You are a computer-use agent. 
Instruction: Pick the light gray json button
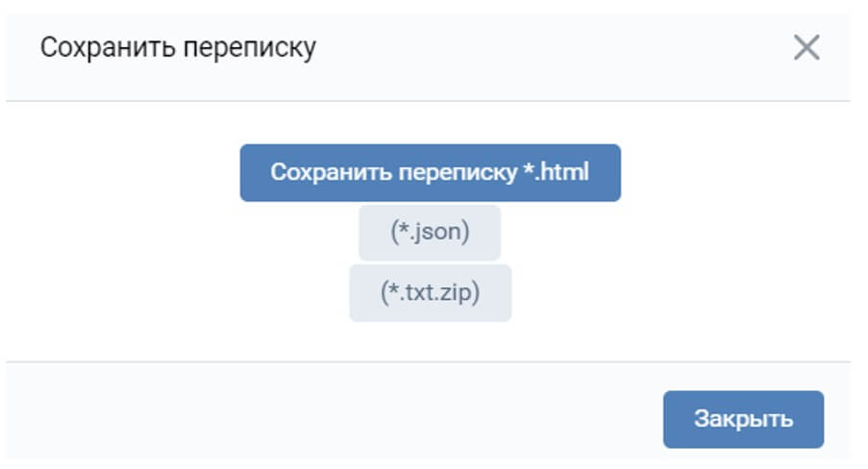430,233
